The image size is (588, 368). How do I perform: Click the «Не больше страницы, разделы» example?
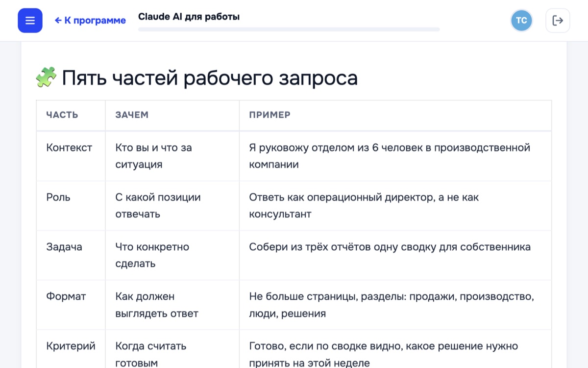(395, 305)
